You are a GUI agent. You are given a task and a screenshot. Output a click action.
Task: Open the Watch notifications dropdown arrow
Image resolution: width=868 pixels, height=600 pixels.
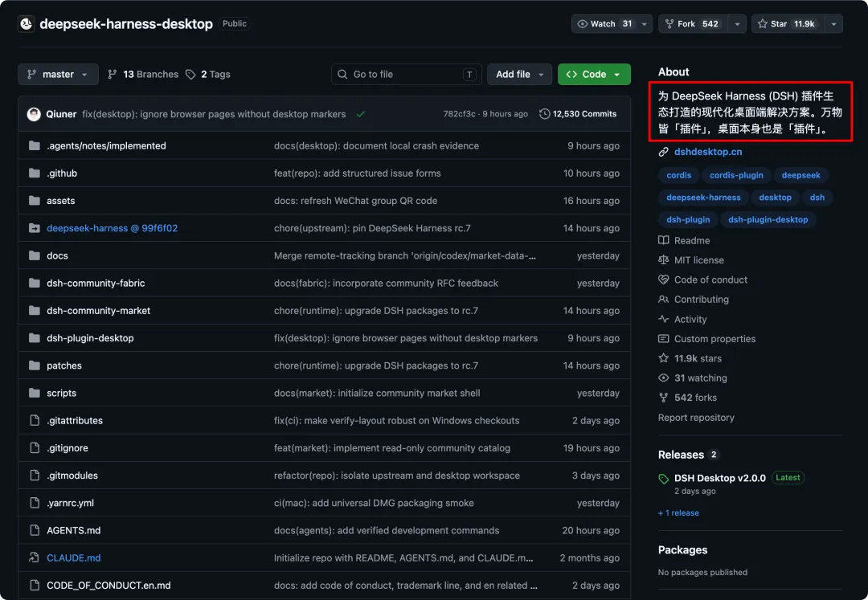click(645, 24)
